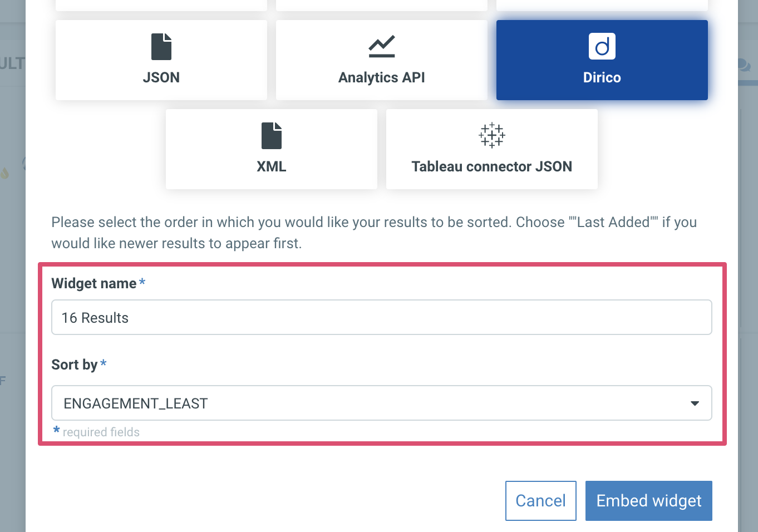This screenshot has width=758, height=532.
Task: Click the faded yellow droplet icon
Action: click(5, 174)
